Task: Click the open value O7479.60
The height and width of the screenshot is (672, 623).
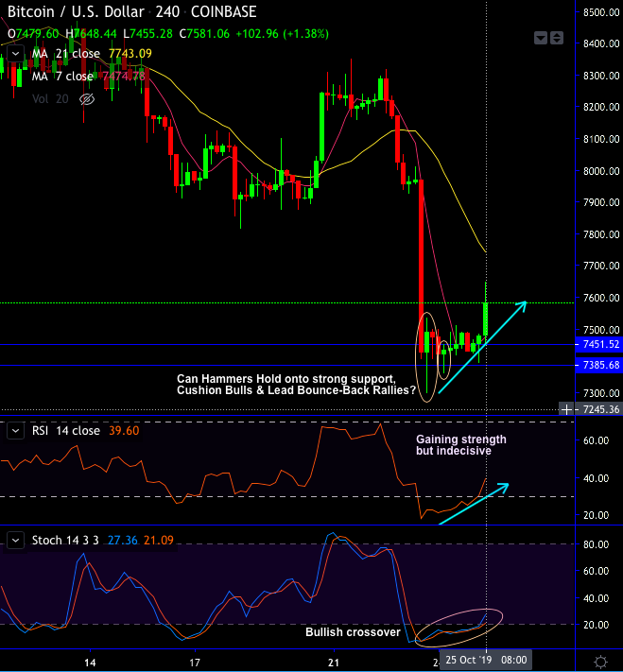Action: coord(33,34)
